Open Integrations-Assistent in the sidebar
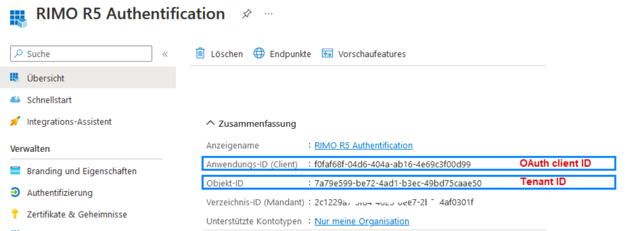Viewport: 644px width, 231px height. (x=69, y=121)
